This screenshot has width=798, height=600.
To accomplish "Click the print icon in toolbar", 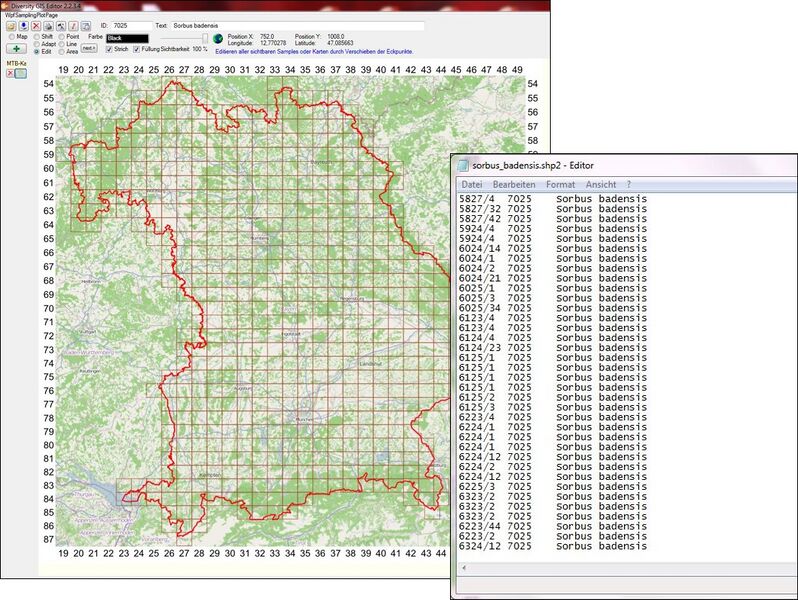I will [48, 26].
